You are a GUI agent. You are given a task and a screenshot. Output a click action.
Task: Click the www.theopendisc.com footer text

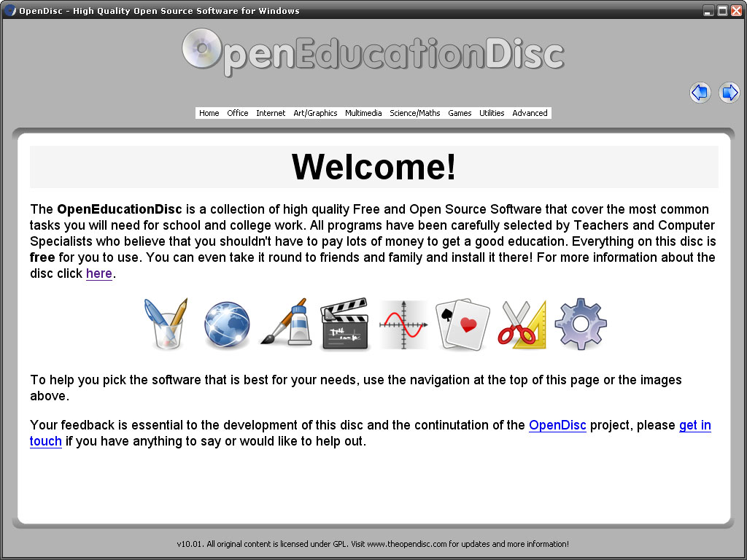tap(407, 544)
